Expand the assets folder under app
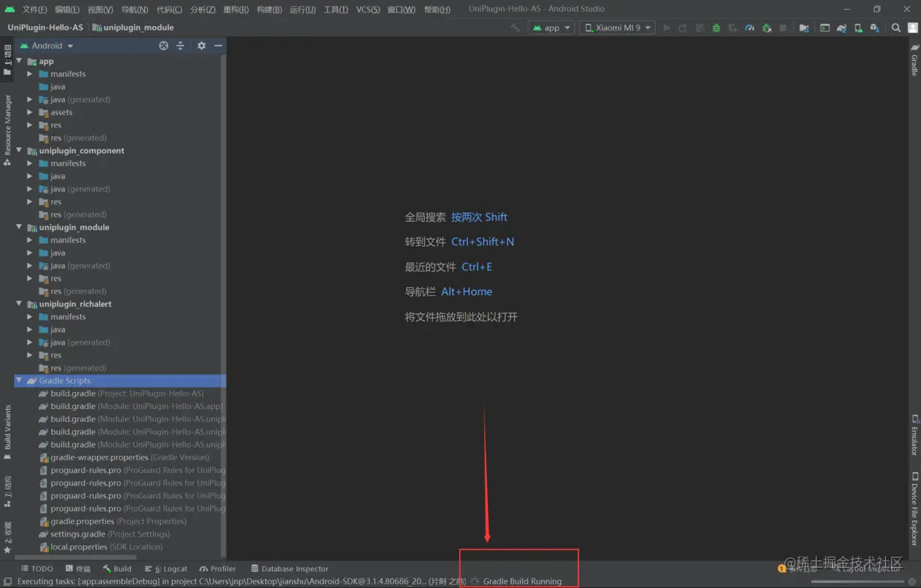 coord(30,112)
